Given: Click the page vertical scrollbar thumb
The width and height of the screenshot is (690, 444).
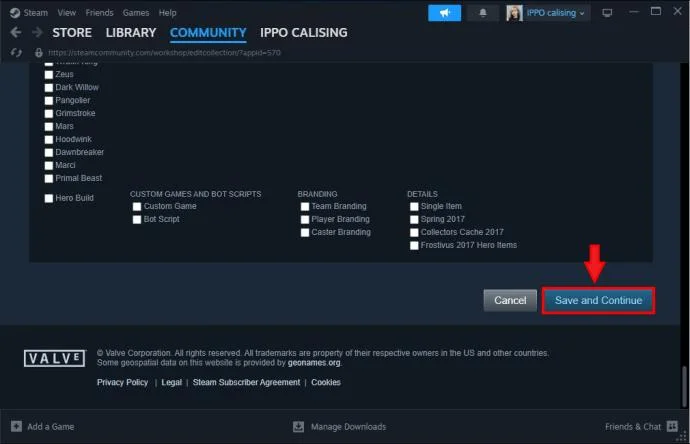Looking at the screenshot, I should coord(684,386).
